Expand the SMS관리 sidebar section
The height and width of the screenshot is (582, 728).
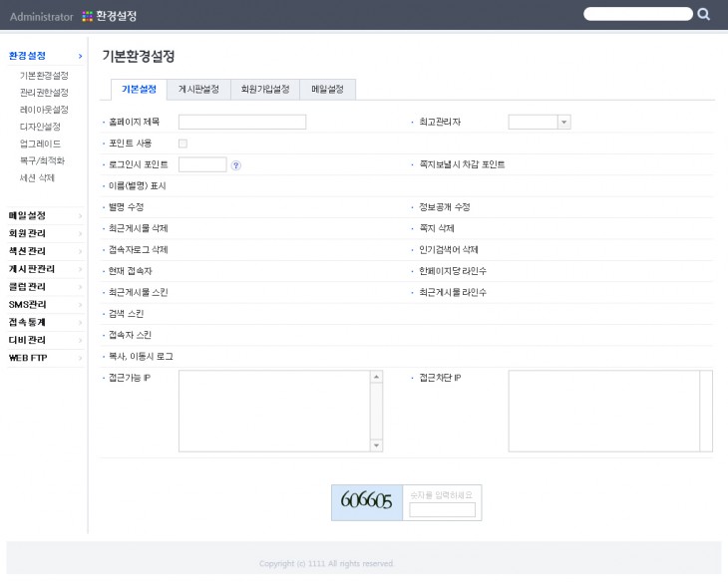(x=45, y=305)
